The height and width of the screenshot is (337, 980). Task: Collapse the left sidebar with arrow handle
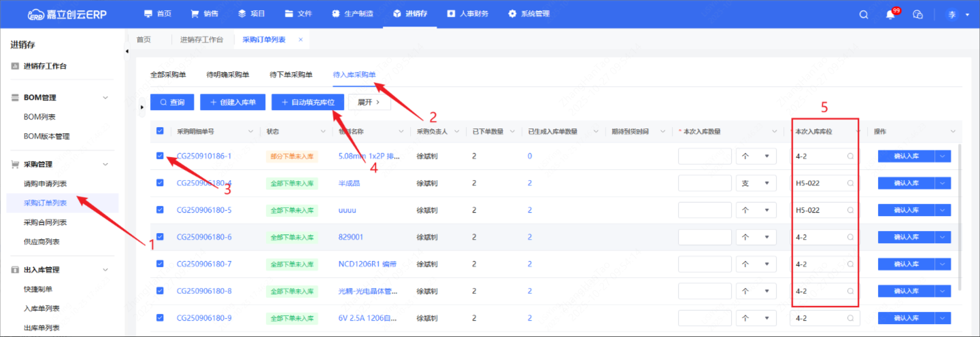(x=128, y=52)
